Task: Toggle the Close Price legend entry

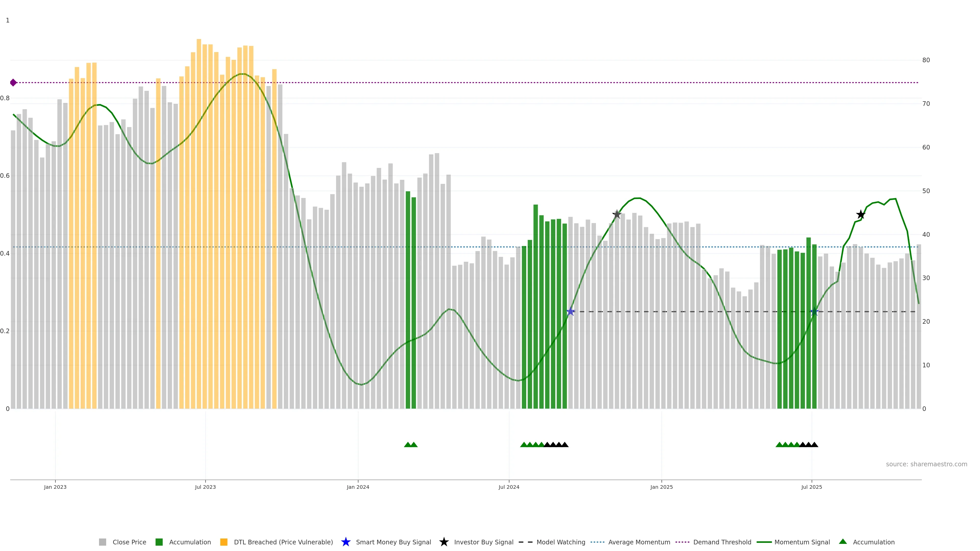Action: 129,542
